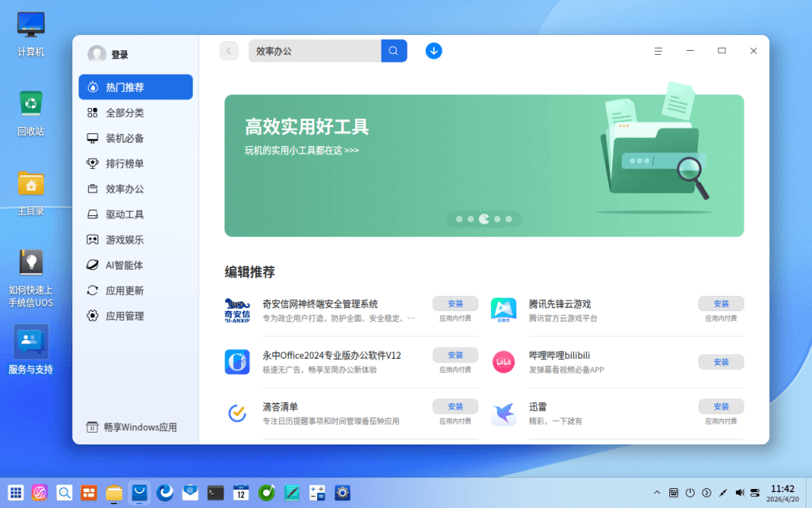This screenshot has width=812, height=508.
Task: Click the search magnifier button
Action: click(393, 51)
